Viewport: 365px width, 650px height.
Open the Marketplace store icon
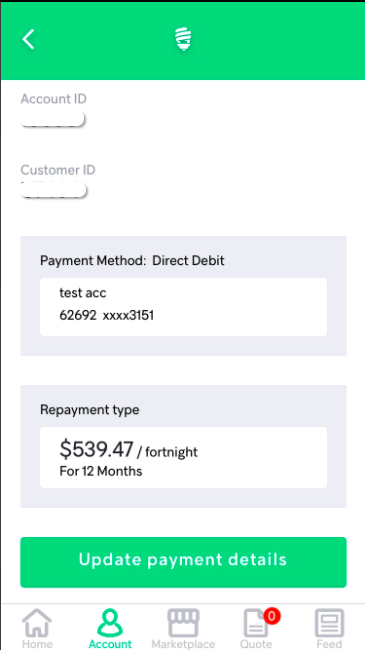183,623
